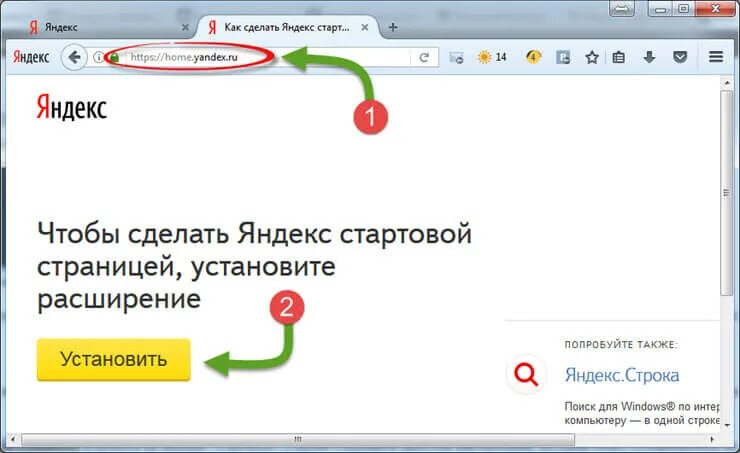Click the home.yandex.ru address field

(x=260, y=58)
